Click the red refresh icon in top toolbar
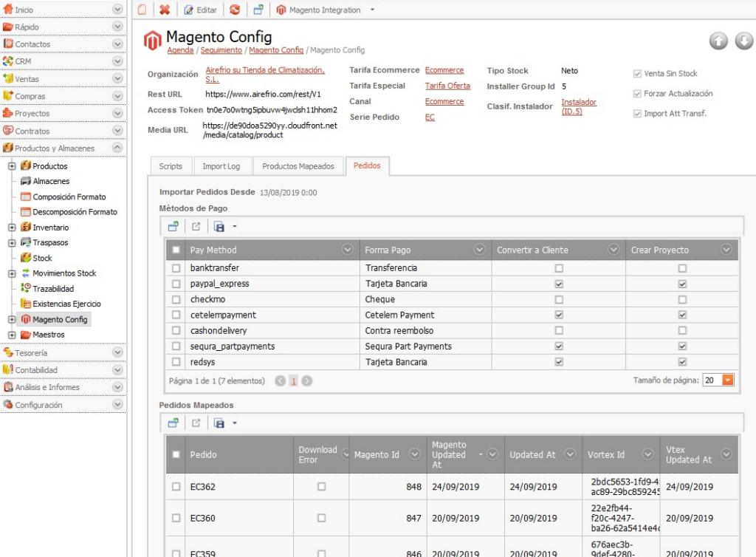Image resolution: width=756 pixels, height=557 pixels. [x=235, y=10]
